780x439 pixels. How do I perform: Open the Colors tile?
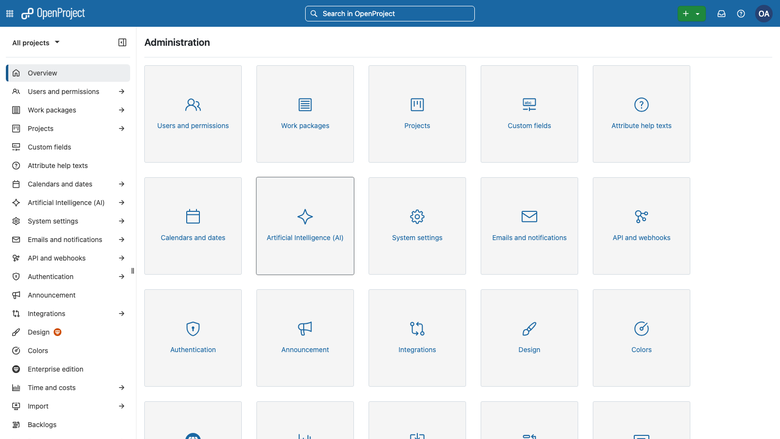641,338
